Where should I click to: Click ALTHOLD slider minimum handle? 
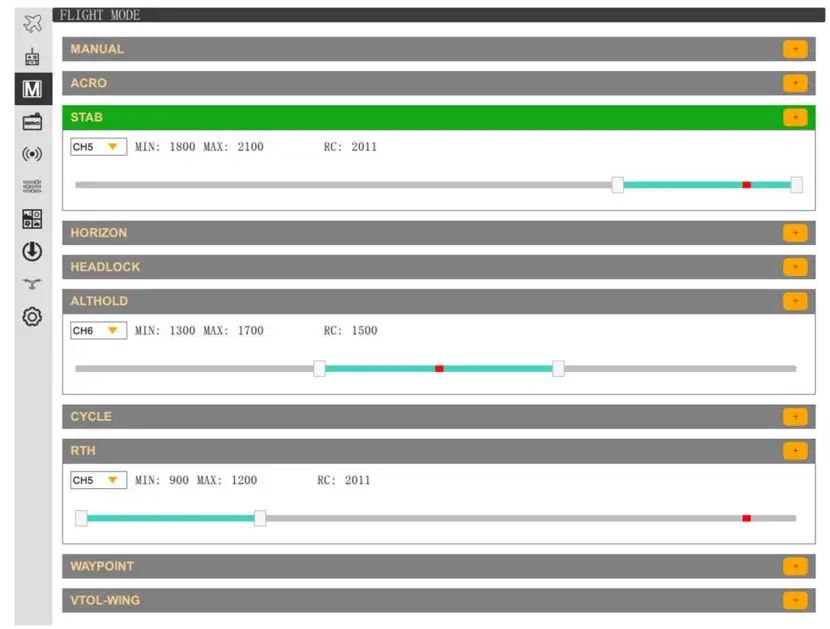319,369
